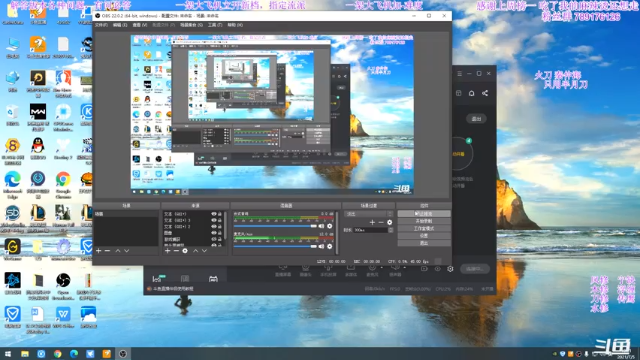
Task: Toggle visibility of the image source
Action: coord(213,233)
